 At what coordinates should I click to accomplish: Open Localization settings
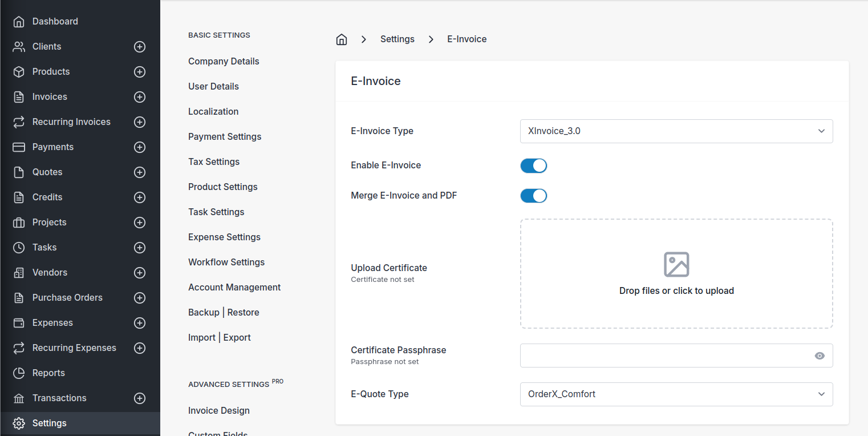click(x=213, y=111)
